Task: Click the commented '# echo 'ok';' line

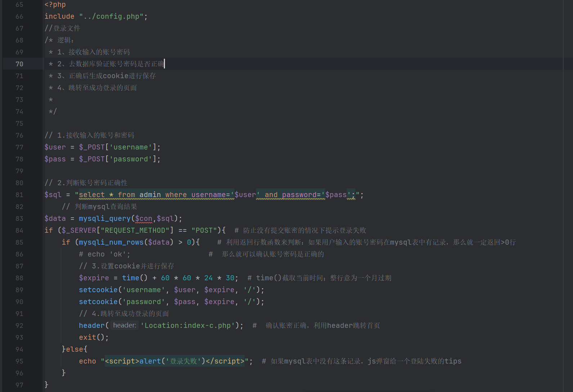Action: [104, 254]
